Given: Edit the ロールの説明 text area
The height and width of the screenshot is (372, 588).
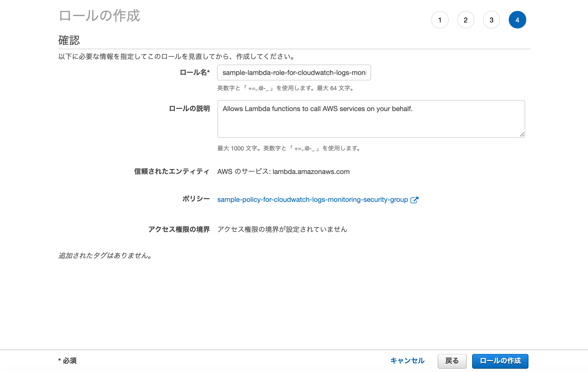Looking at the screenshot, I should [x=371, y=119].
